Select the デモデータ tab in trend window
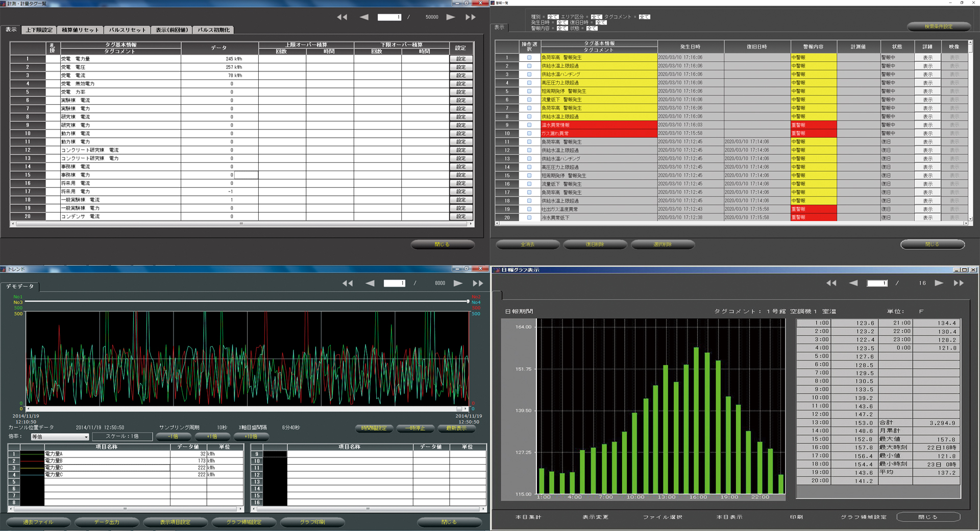980x531 pixels. click(x=20, y=286)
